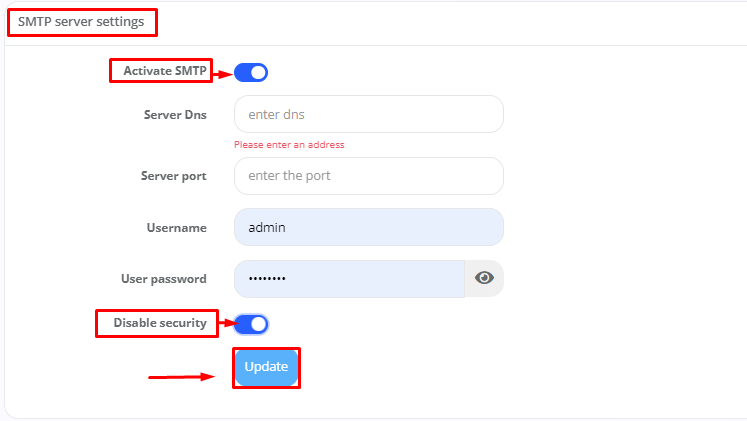
Task: Click the User password label
Action: (x=163, y=279)
